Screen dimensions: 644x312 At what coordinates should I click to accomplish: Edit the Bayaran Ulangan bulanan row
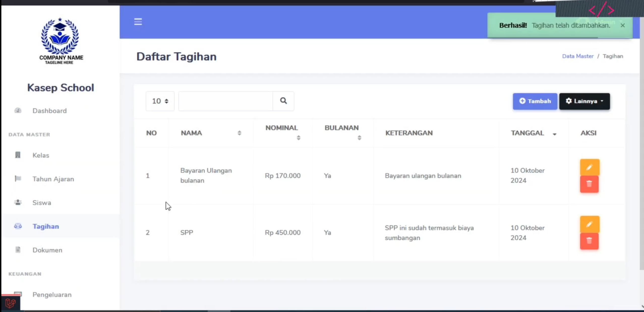[589, 167]
